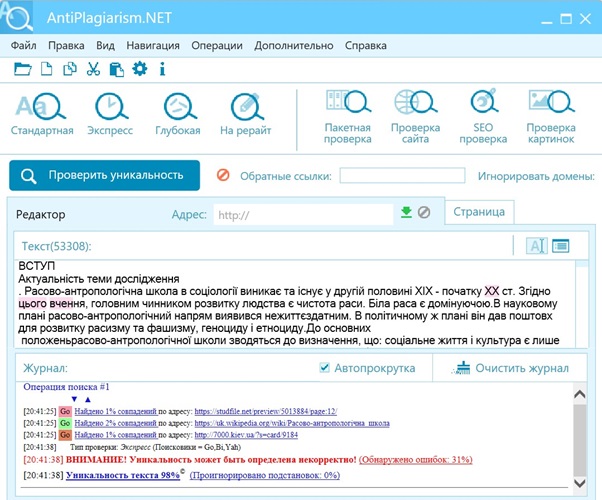Click the red Go badge for studfile row
The image size is (602, 500).
pyautogui.click(x=65, y=411)
